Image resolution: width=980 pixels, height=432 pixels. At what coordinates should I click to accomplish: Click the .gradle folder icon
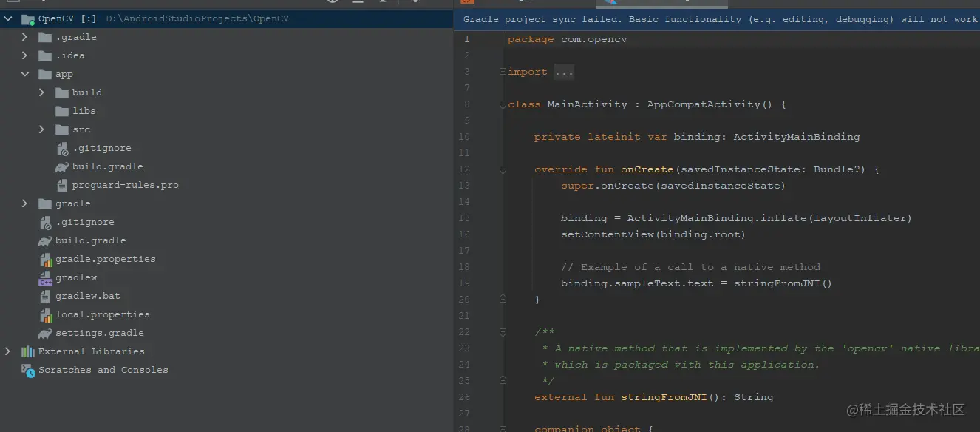45,37
